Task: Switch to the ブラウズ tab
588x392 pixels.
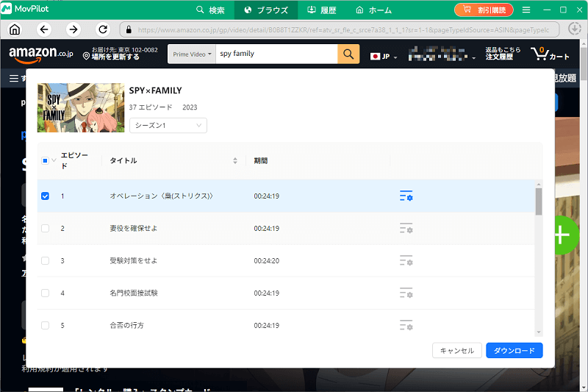Action: tap(266, 10)
